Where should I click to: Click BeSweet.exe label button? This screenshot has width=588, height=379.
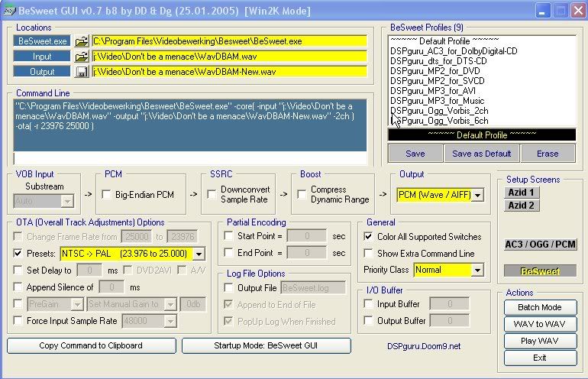pos(42,41)
